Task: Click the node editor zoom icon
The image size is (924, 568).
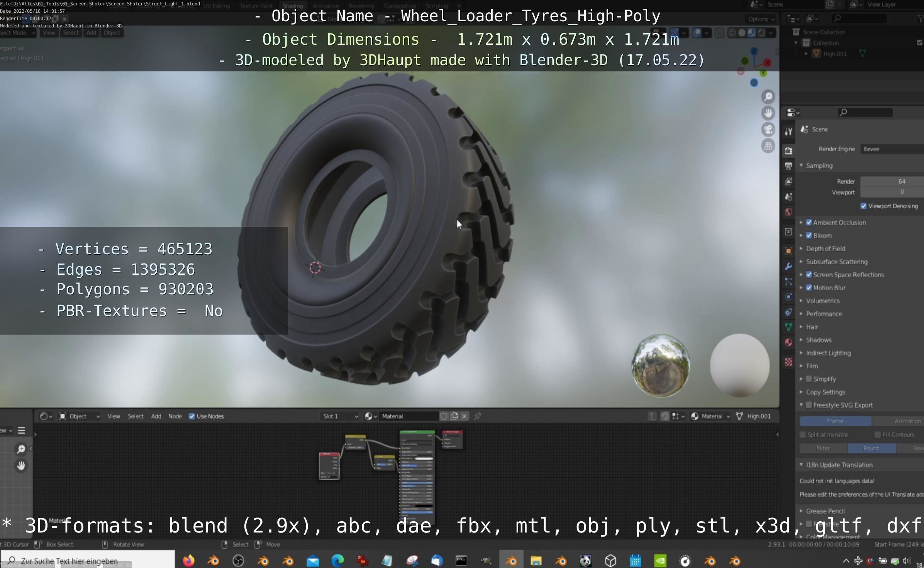Action: [21, 449]
